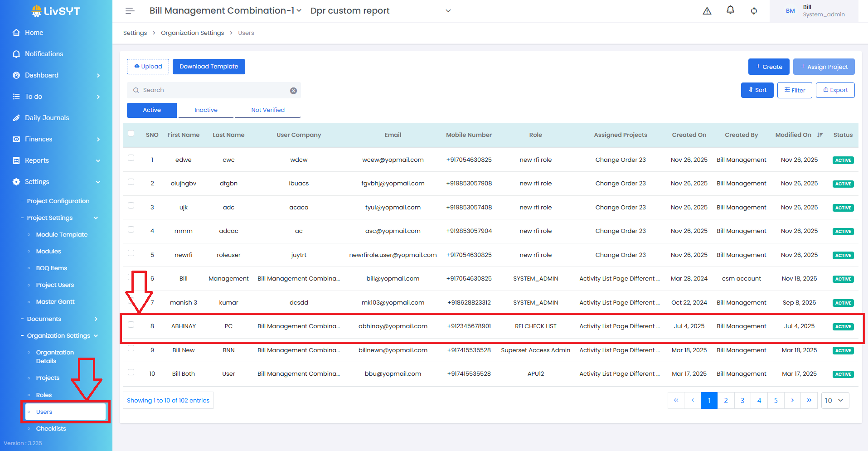Viewport: 868px width, 451px height.
Task: Open the notifications bell in header
Action: tap(730, 10)
